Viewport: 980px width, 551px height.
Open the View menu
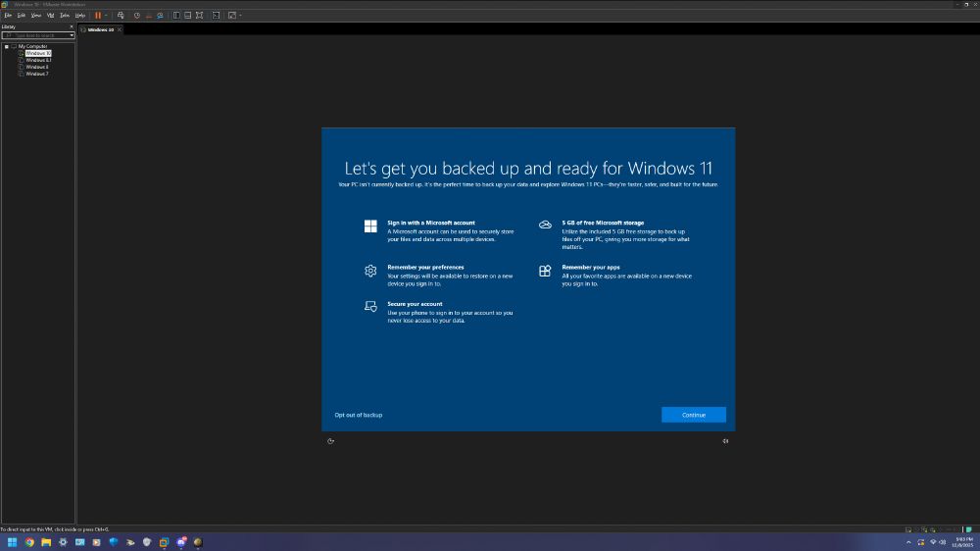coord(36,15)
